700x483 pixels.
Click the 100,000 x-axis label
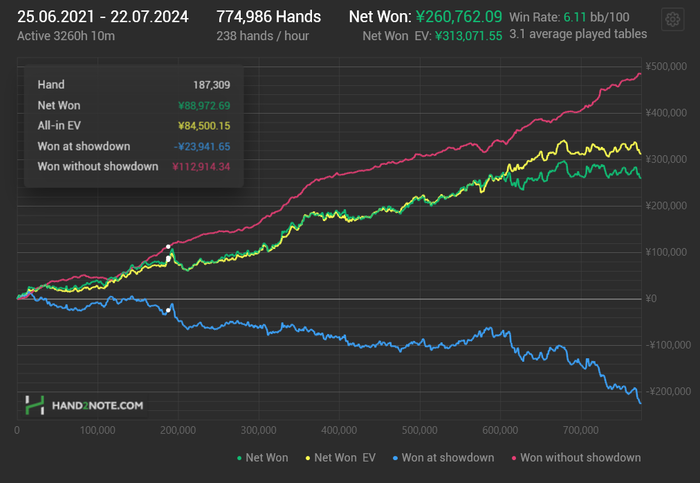click(97, 430)
